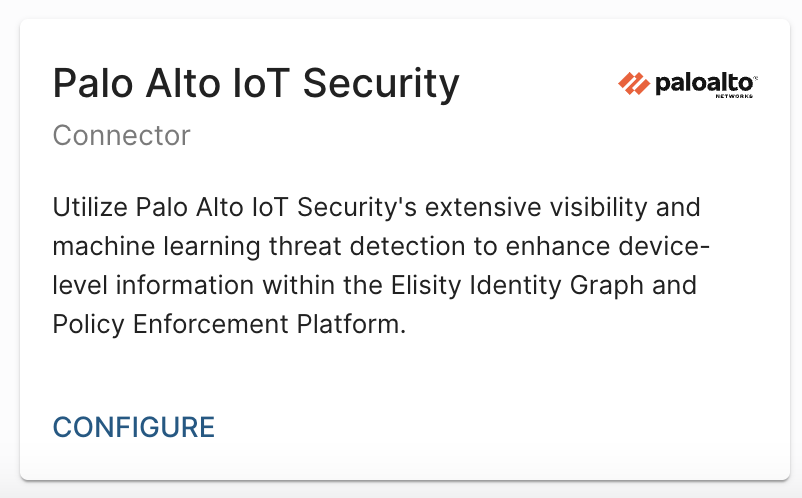Click the trademark symbol beside paloalto logo

pyautogui.click(x=755, y=76)
